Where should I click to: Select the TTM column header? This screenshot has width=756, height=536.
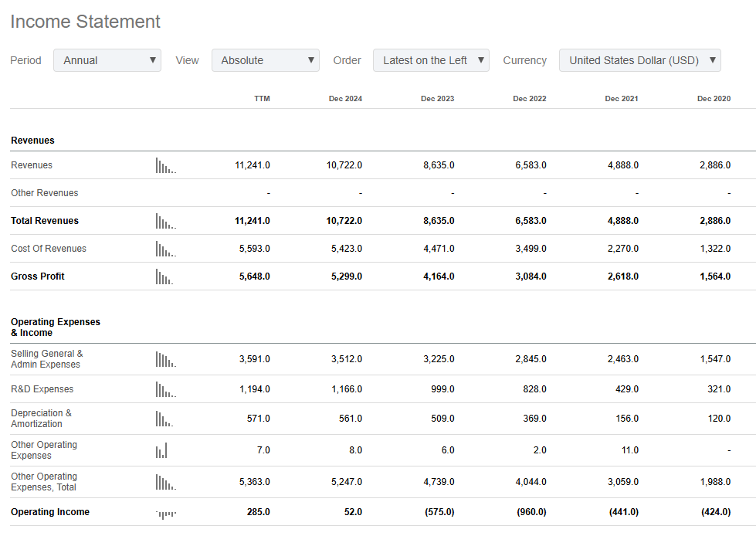[x=262, y=99]
